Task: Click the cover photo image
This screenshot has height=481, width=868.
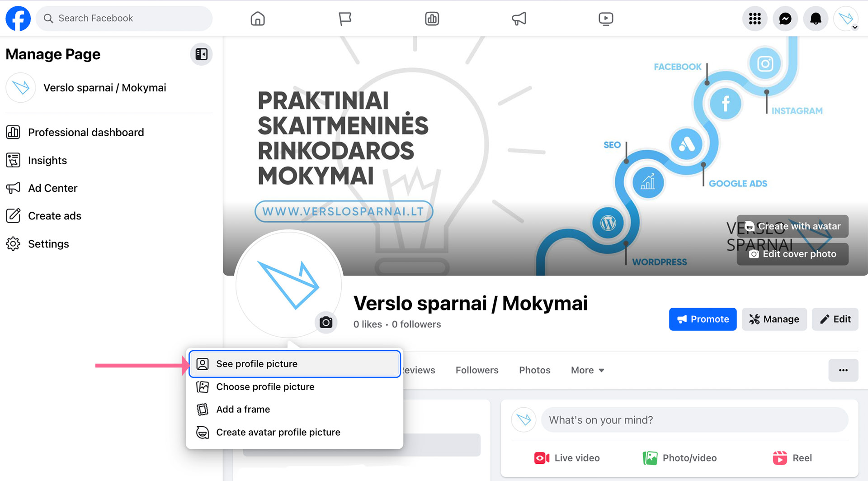Action: coord(545,156)
